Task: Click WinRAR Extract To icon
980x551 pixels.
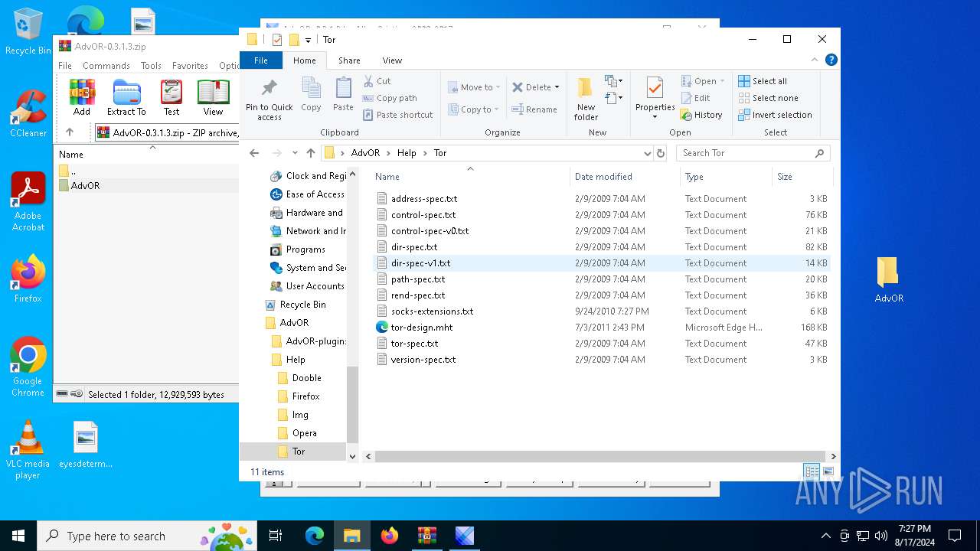Action: [x=126, y=97]
